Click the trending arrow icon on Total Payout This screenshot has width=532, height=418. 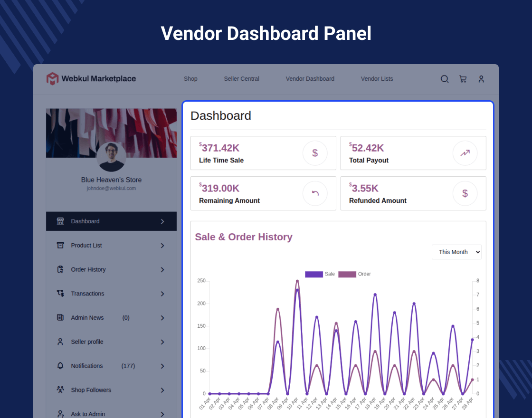tap(465, 153)
